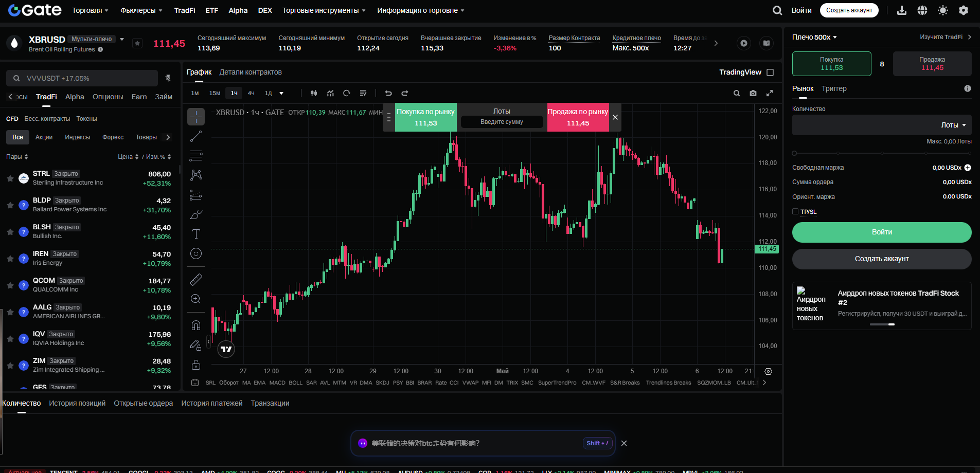Open the XBRUSD pair selector arrow

tap(122, 39)
